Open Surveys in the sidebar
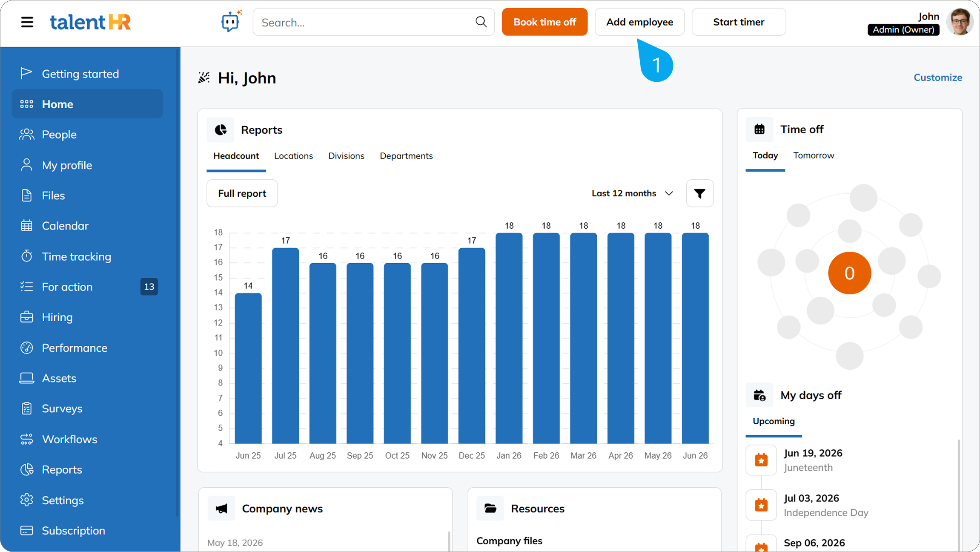The image size is (980, 552). click(x=87, y=408)
